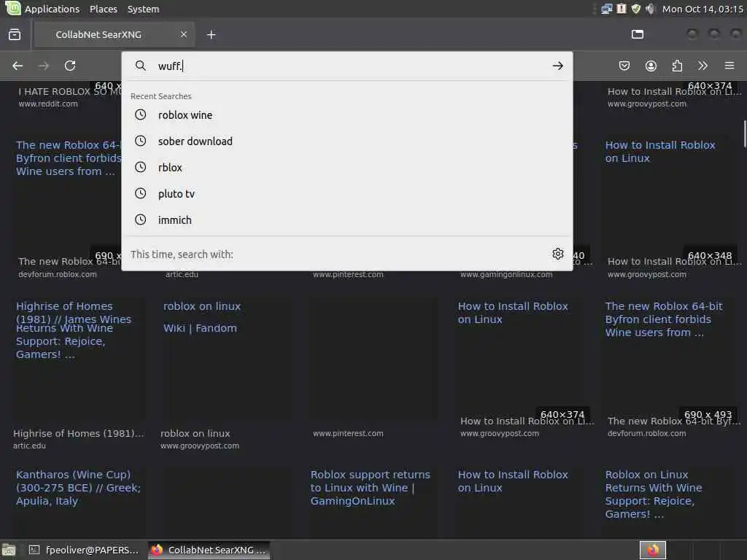The height and width of the screenshot is (560, 747).
Task: Select recent search 'pluto tv'
Action: [x=347, y=193]
